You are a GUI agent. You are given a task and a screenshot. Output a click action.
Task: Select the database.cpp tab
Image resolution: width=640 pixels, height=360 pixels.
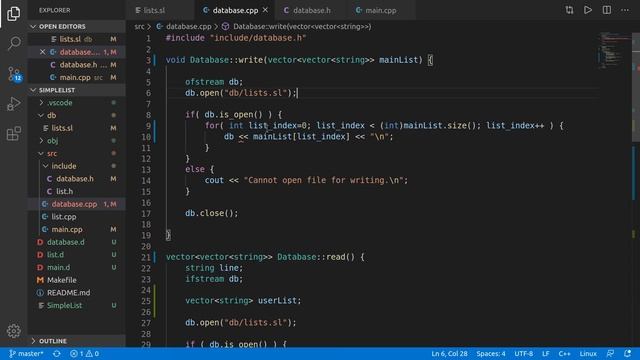pos(235,10)
